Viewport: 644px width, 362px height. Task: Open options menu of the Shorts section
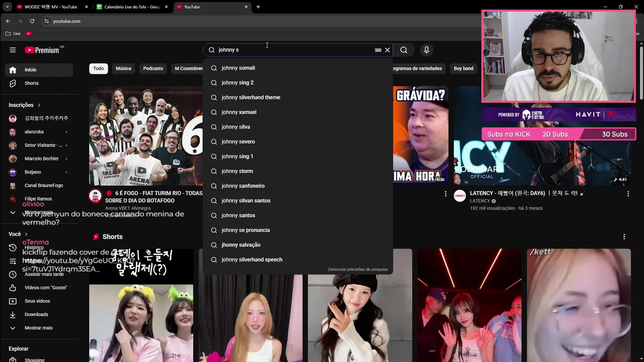coord(624,237)
